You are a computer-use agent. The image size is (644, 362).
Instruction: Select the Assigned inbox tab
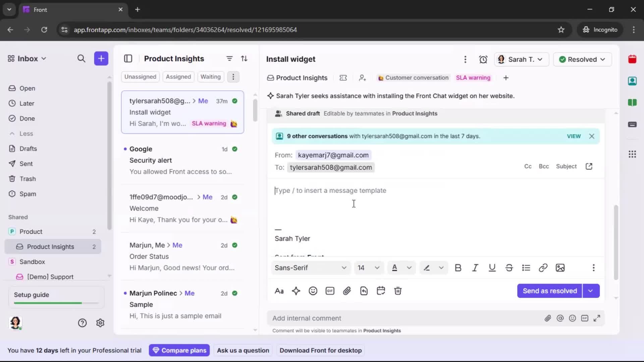(178, 77)
